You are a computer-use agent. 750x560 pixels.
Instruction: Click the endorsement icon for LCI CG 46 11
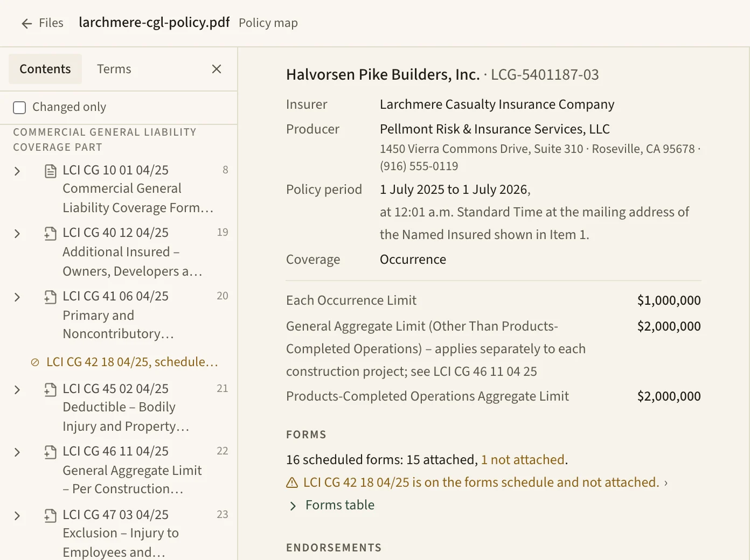tap(51, 452)
